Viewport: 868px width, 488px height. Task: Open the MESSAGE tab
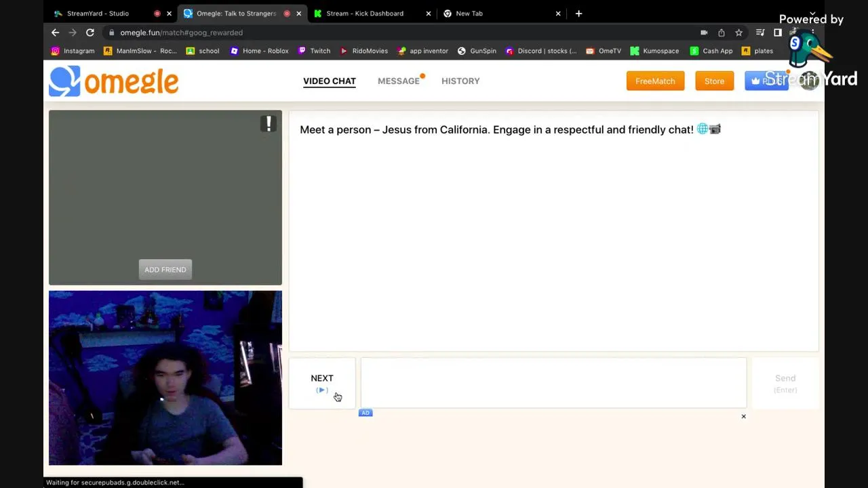399,81
